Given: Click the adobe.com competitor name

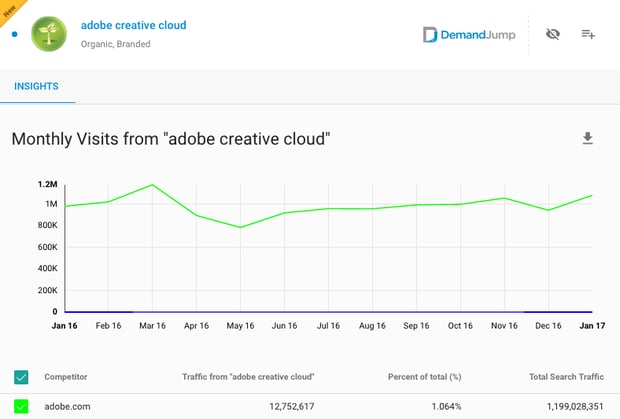Looking at the screenshot, I should (67, 406).
